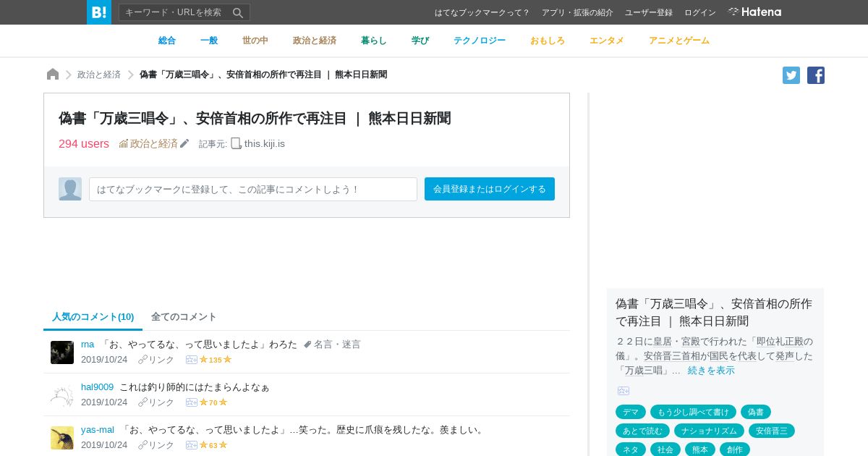Click the Hatena Bookmark B! logo
The height and width of the screenshot is (456, 868).
click(99, 12)
